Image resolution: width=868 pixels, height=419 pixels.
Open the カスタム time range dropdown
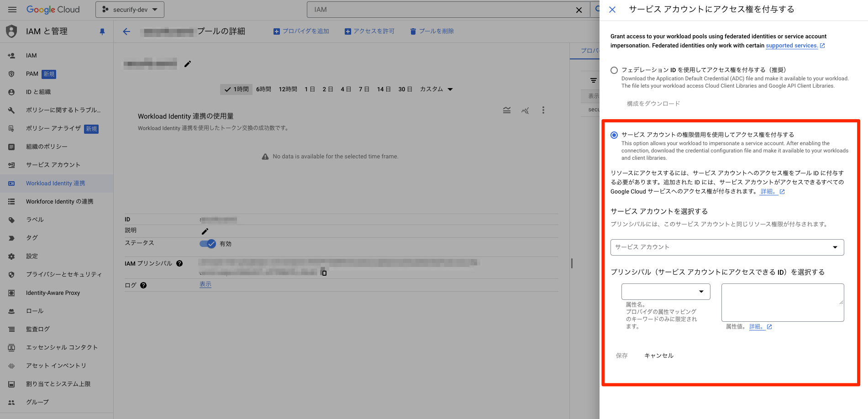(x=437, y=89)
